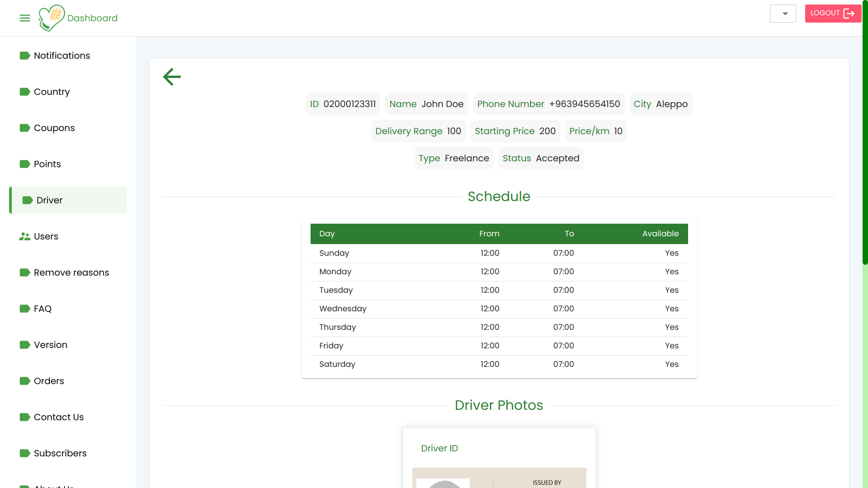Click the Phone Number +963945654150 chip

pyautogui.click(x=548, y=104)
